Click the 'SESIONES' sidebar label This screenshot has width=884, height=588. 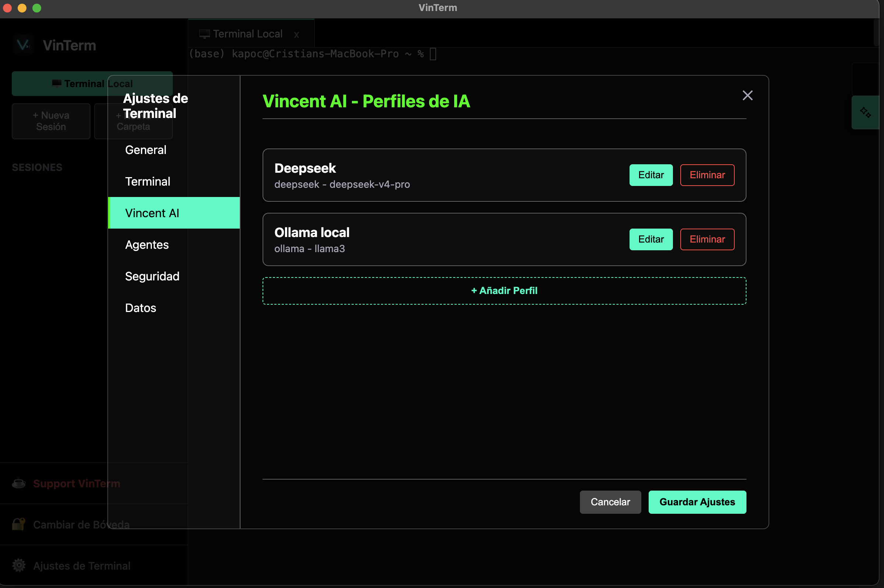[x=37, y=167]
